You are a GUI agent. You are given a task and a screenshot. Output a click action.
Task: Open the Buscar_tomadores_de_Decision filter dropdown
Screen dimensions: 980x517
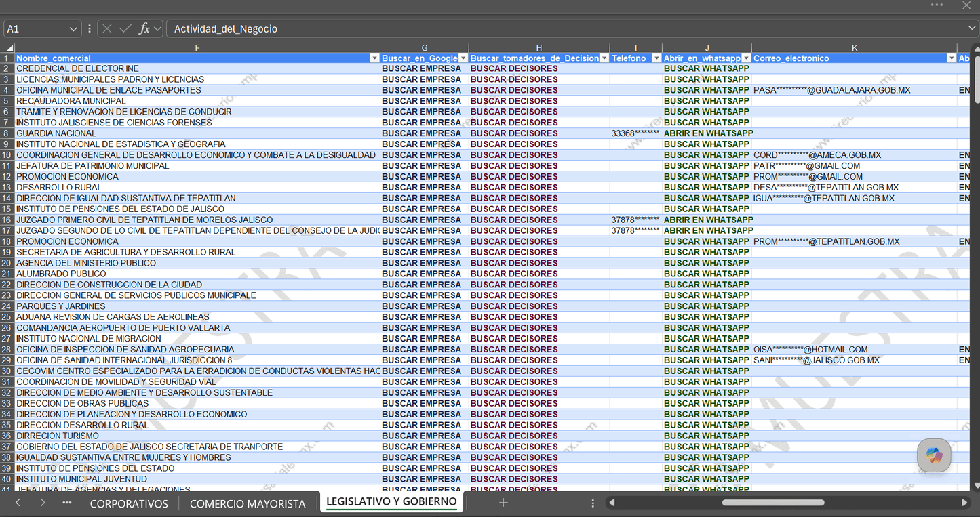tap(604, 58)
